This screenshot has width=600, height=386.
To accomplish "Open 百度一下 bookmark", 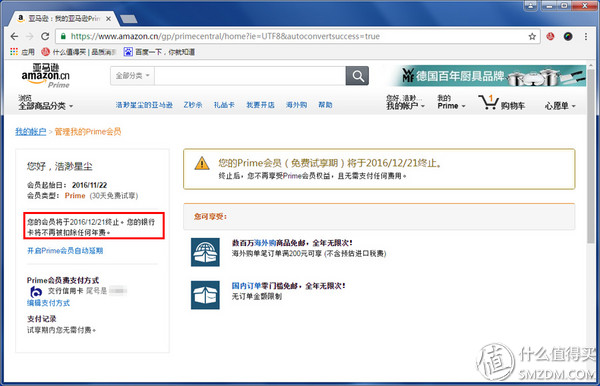I will tap(160, 52).
